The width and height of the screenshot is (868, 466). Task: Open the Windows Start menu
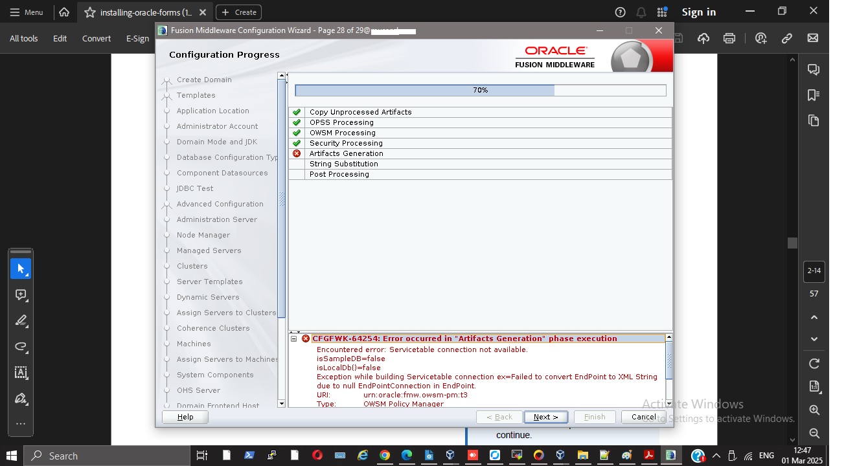[11, 456]
